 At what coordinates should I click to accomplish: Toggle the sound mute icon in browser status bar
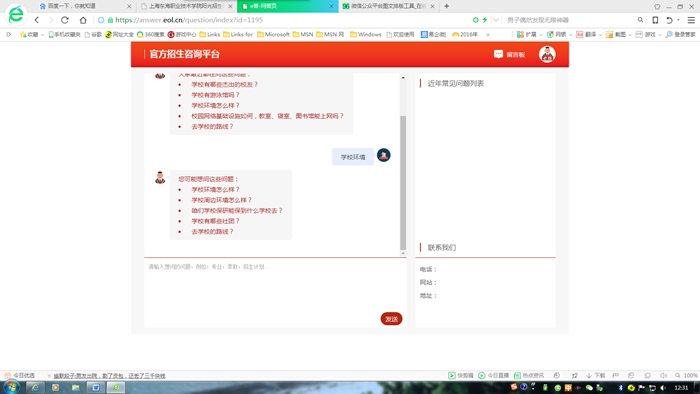pyautogui.click(x=663, y=376)
